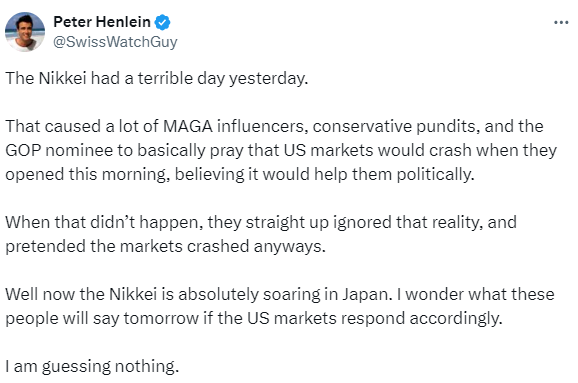Click the paragraph starting 'That caused a lot'
Image resolution: width=578 pixels, height=383 pixels.
tap(281, 150)
